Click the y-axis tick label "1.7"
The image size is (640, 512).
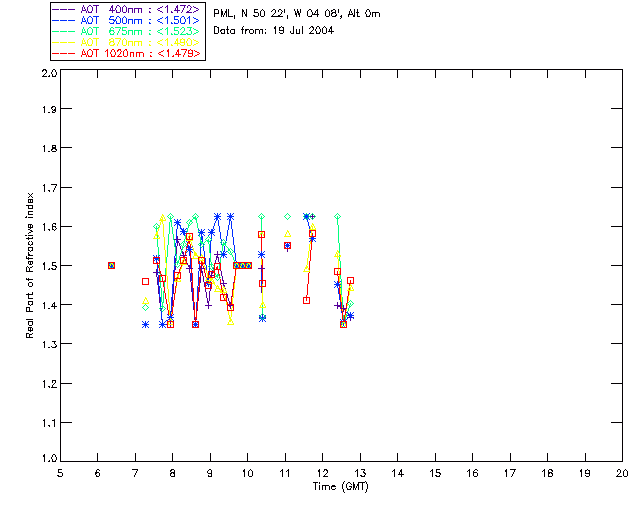[x=49, y=188]
